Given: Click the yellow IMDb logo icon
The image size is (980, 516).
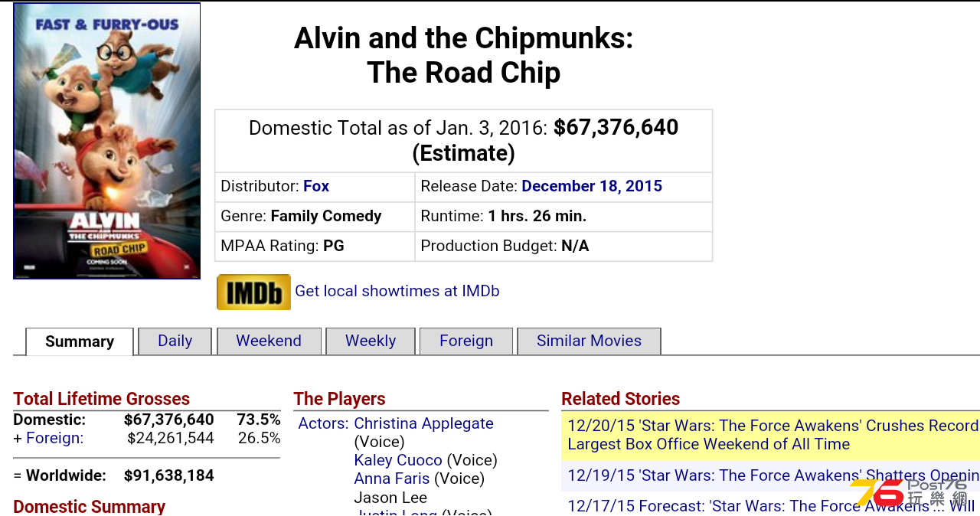Looking at the screenshot, I should tap(253, 292).
